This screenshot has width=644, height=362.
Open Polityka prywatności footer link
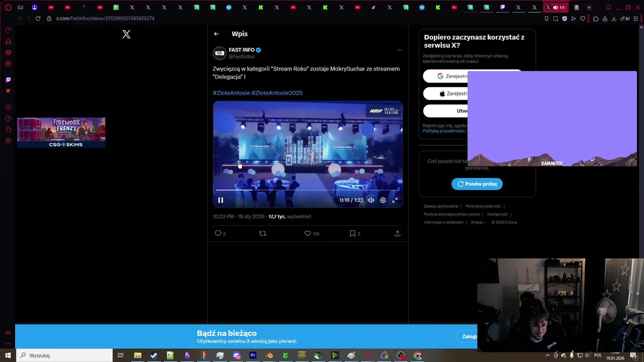pos(483,206)
